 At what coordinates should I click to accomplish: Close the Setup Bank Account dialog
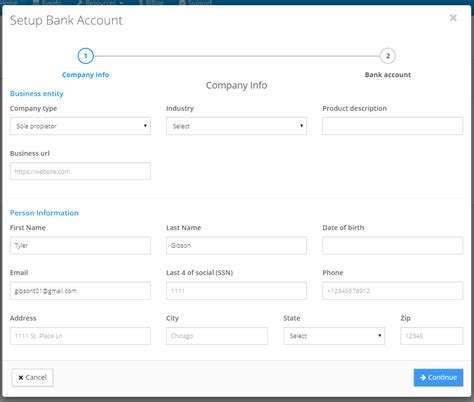click(x=453, y=18)
